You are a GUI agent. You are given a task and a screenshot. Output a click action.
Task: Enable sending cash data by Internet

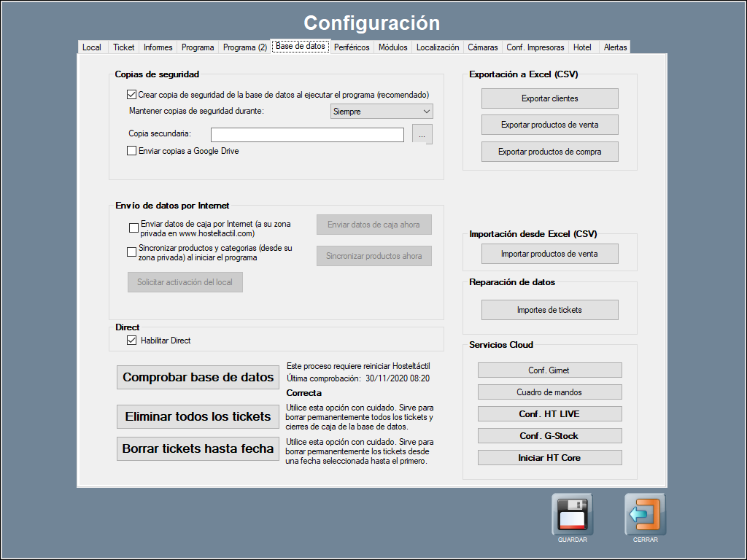click(x=133, y=228)
